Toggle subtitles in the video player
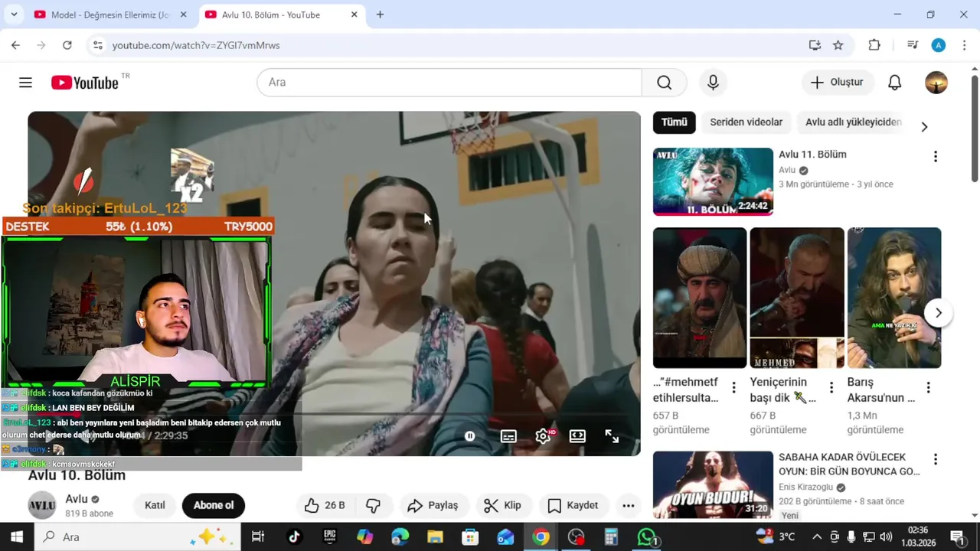Viewport: 980px width, 551px height. tap(508, 436)
